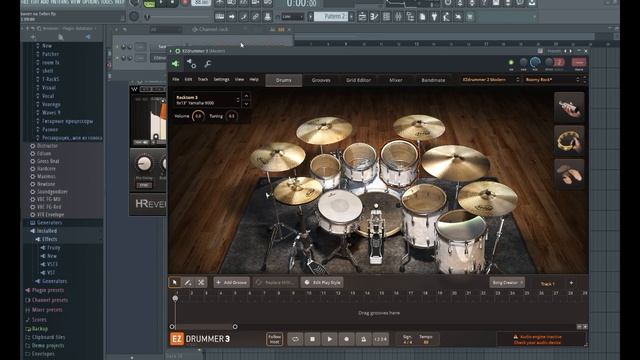Switch to the Grooves tab
The image size is (640, 360).
point(321,80)
